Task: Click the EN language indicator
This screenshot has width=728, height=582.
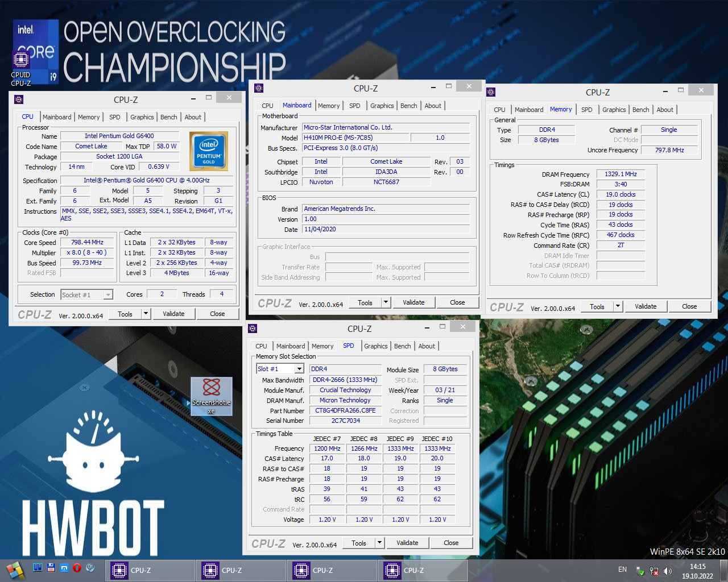Action: pyautogui.click(x=622, y=569)
